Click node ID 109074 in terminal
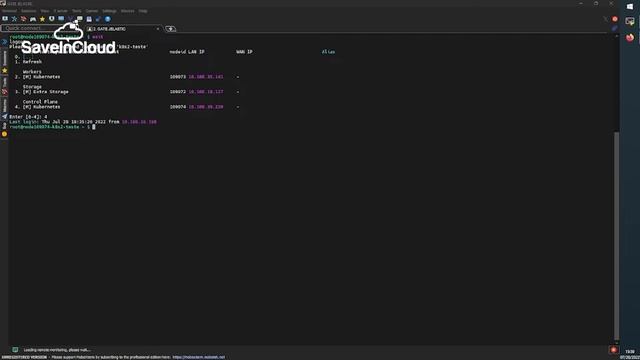The height and width of the screenshot is (360, 640). (178, 107)
